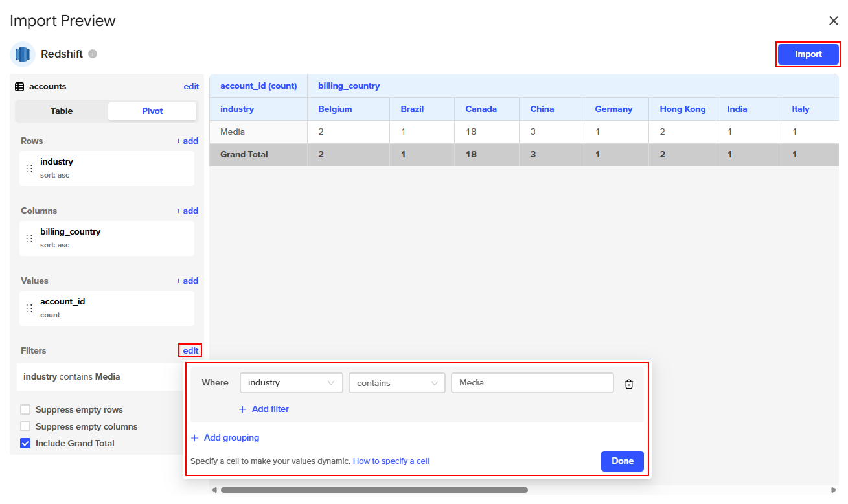
Task: Enable Suppress empty rows
Action: (x=25, y=410)
